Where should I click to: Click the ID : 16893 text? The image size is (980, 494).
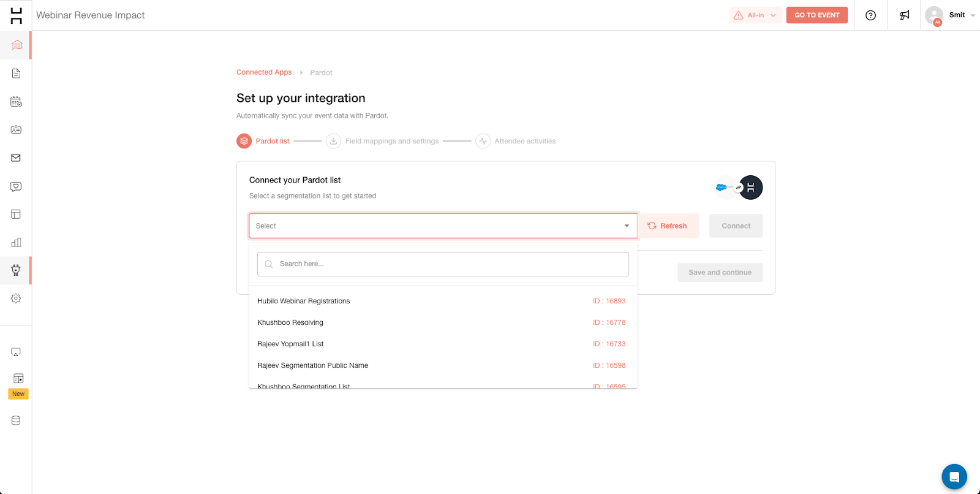[x=609, y=301]
